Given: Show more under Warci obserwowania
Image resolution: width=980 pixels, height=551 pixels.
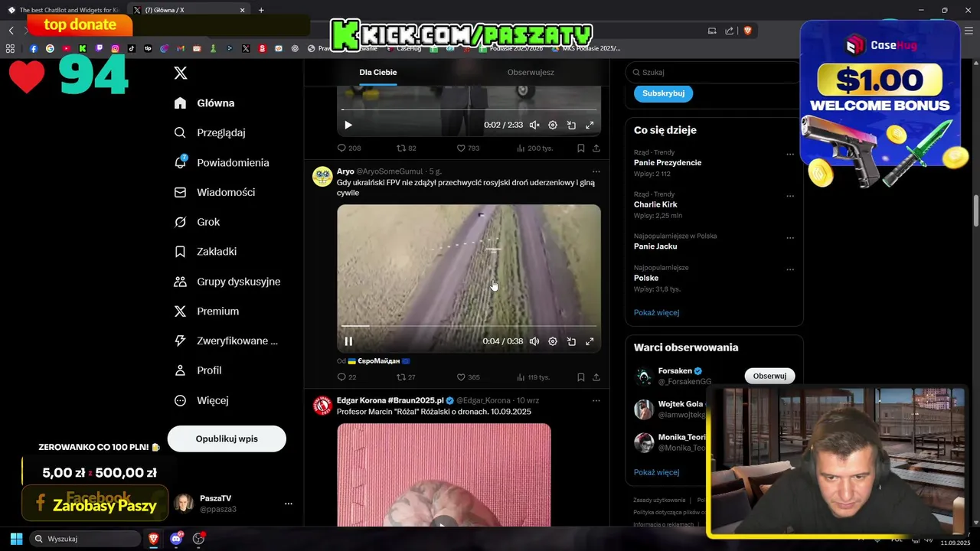Looking at the screenshot, I should click(x=656, y=472).
